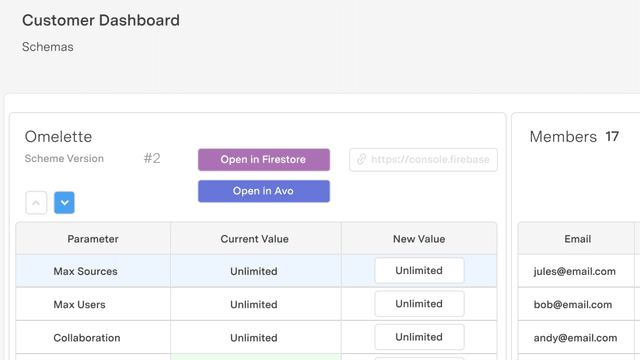Edit the New Value for Max Users
640x360 pixels.
tap(419, 304)
